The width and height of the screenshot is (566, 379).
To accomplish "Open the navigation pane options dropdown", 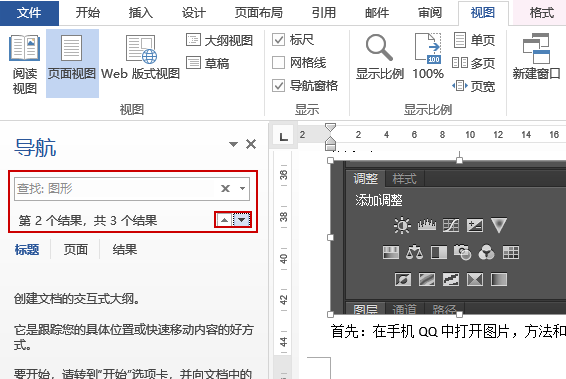I will click(233, 144).
